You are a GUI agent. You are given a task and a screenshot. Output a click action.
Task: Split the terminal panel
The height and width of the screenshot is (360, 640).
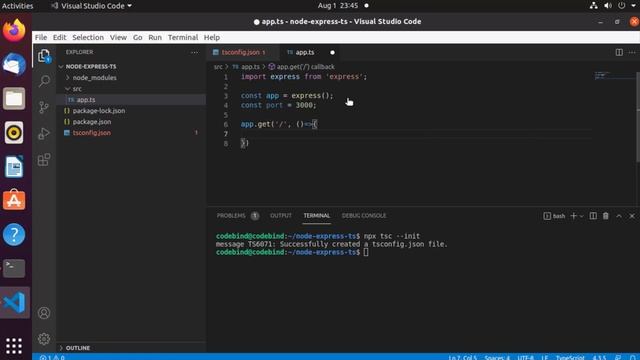(x=593, y=216)
